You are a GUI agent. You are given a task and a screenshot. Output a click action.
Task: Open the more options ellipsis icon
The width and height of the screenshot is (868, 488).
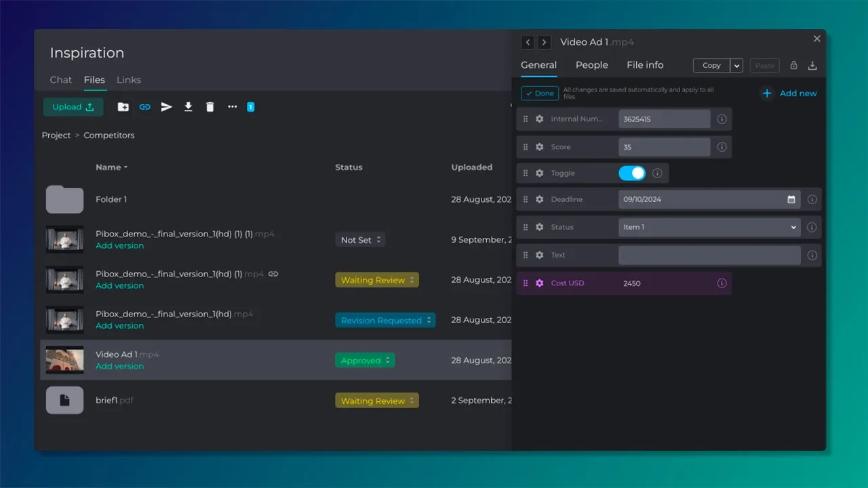pos(231,106)
